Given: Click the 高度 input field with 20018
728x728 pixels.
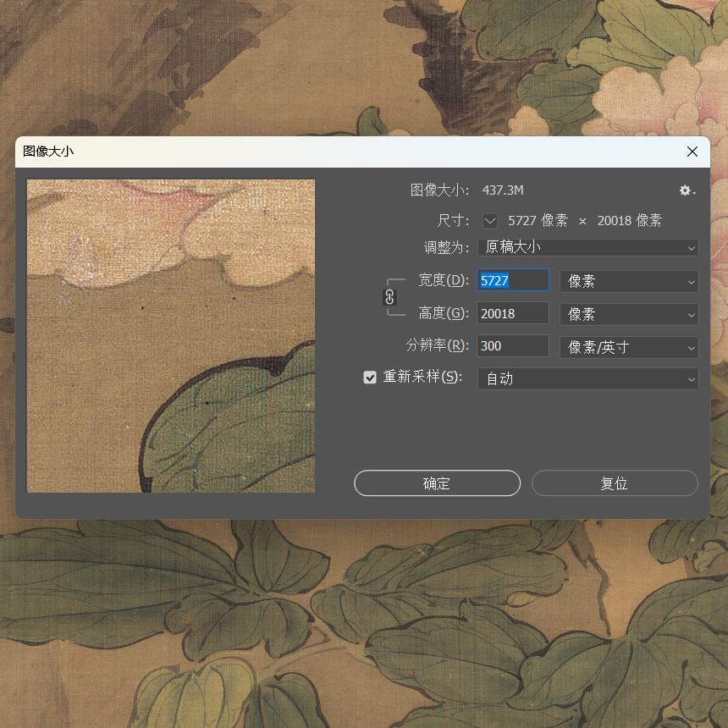Looking at the screenshot, I should (x=513, y=313).
